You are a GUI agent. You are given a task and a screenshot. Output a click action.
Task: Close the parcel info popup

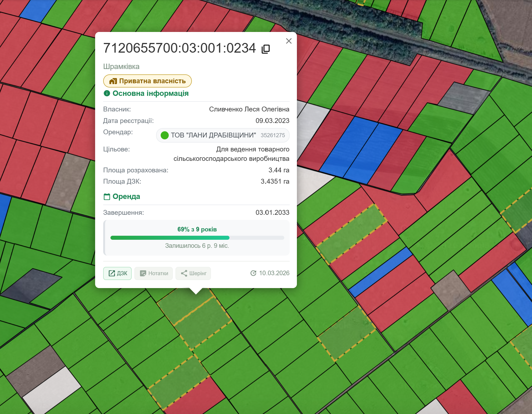[289, 41]
